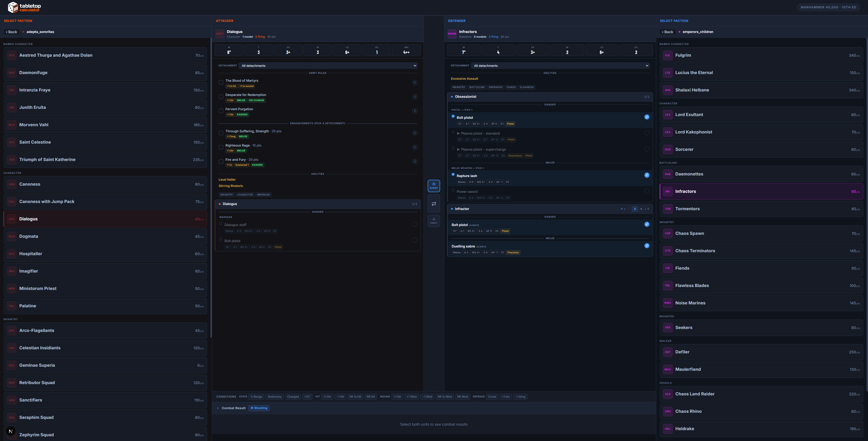This screenshot has width=868, height=441.
Task: Click the Shoot mode icon button
Action: click(434, 186)
